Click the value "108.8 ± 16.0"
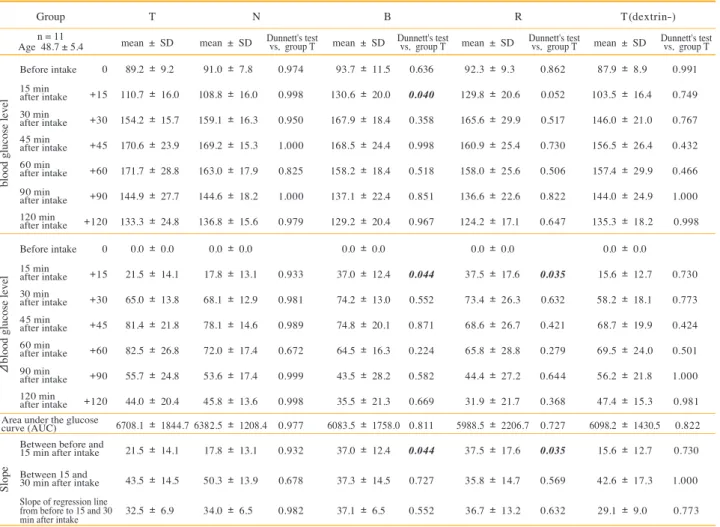The image size is (720, 527). pyautogui.click(x=228, y=95)
